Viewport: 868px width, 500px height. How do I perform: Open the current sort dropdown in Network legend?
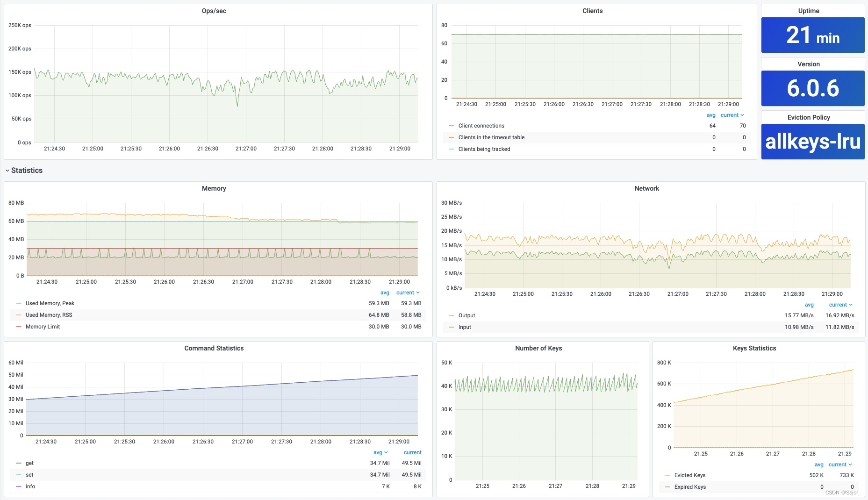click(x=840, y=305)
